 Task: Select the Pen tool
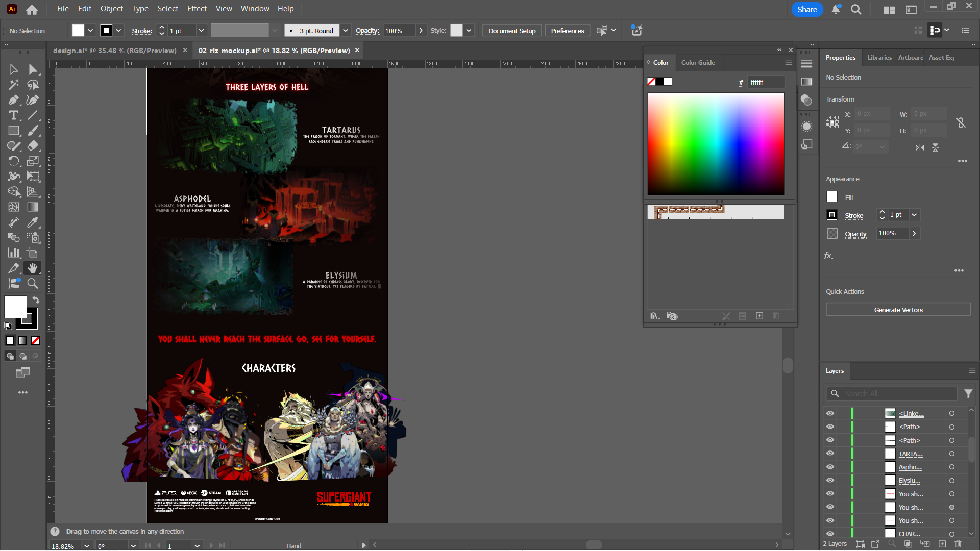click(x=14, y=100)
